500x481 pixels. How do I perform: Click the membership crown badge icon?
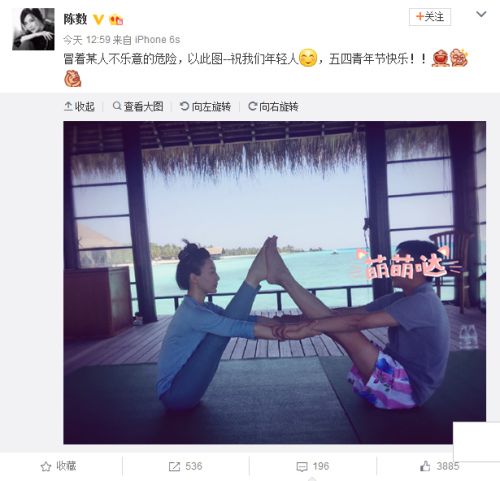(x=116, y=20)
